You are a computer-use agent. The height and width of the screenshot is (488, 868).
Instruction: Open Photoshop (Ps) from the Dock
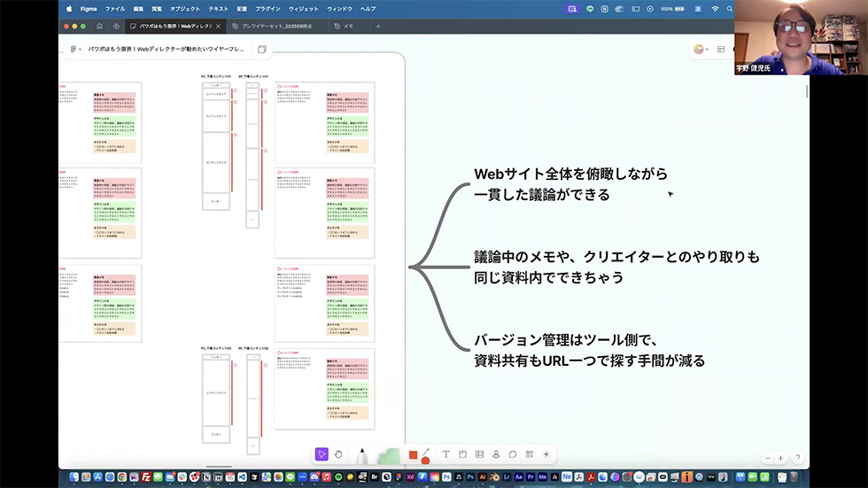click(470, 477)
